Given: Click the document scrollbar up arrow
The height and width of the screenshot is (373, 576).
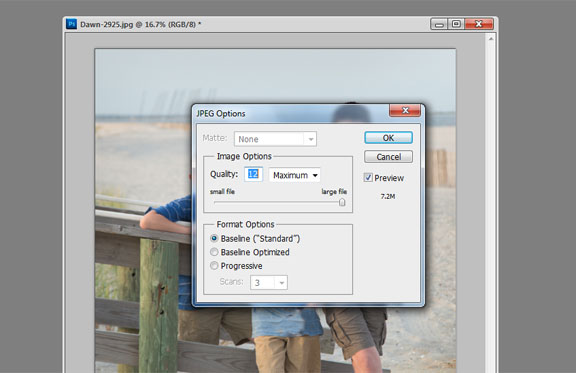Looking at the screenshot, I should click(x=491, y=38).
